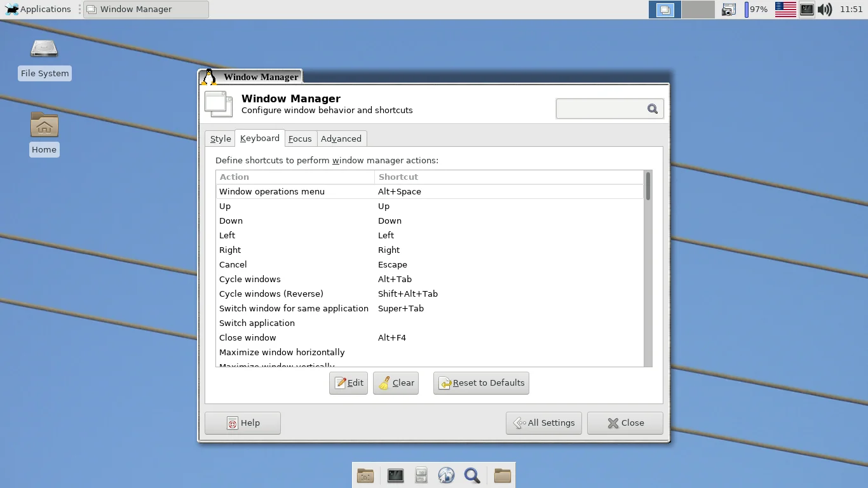Image resolution: width=868 pixels, height=488 pixels.
Task: Click the magnifying glass Application Finder icon
Action: 472,475
